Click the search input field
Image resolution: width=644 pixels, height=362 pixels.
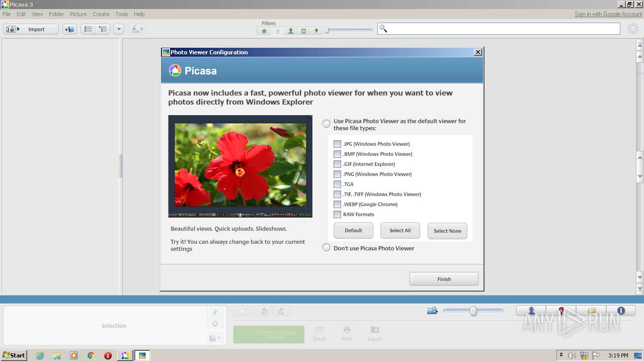click(x=499, y=29)
